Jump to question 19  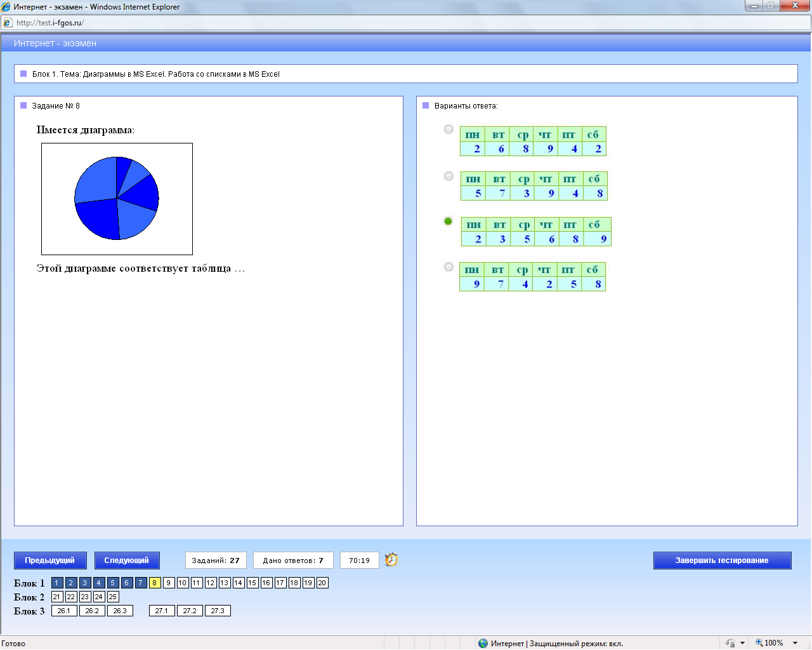(x=308, y=583)
